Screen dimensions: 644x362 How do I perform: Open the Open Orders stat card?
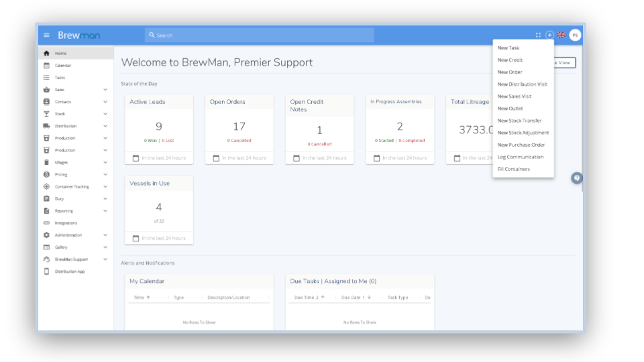pyautogui.click(x=239, y=129)
